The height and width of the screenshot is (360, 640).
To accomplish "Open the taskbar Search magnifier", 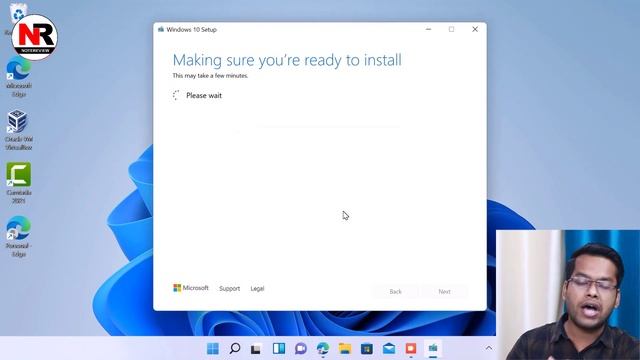I will point(235,349).
